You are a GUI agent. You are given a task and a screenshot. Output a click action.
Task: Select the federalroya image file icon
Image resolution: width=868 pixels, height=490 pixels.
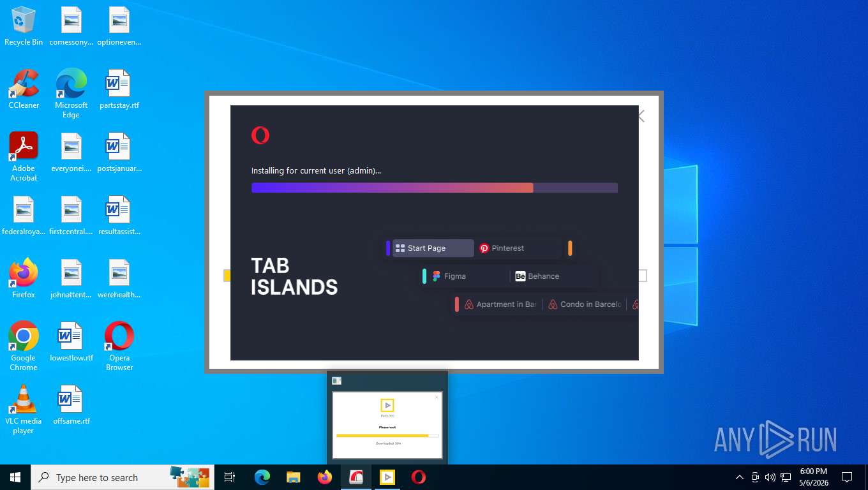point(24,216)
